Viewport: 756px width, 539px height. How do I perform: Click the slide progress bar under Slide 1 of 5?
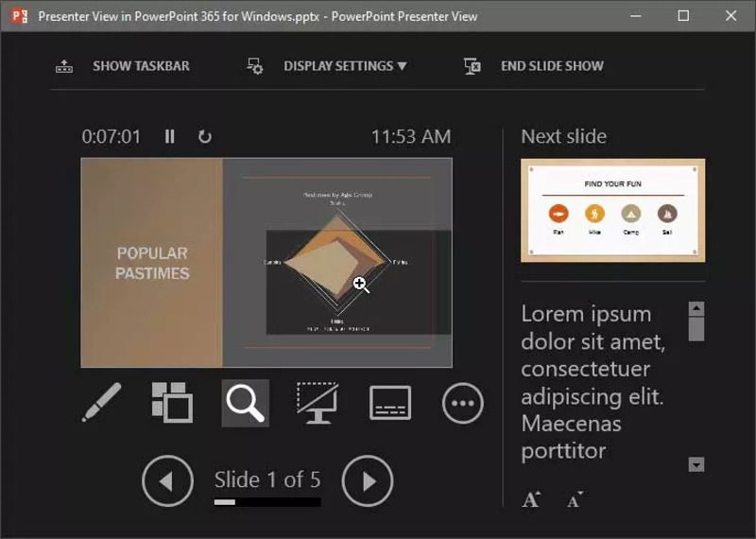pos(267,502)
